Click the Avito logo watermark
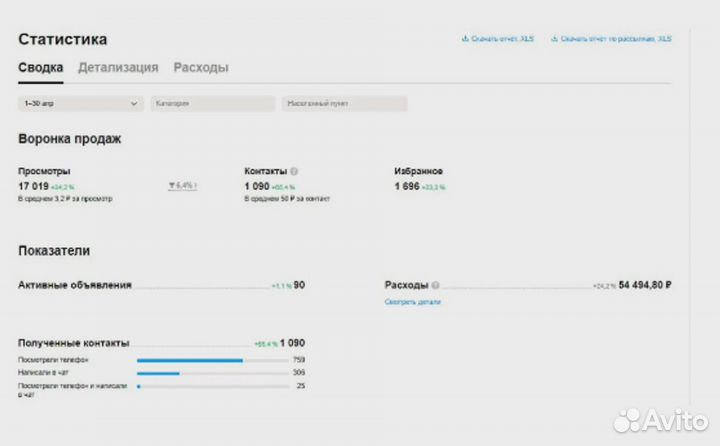The width and height of the screenshot is (720, 446). pos(658,420)
